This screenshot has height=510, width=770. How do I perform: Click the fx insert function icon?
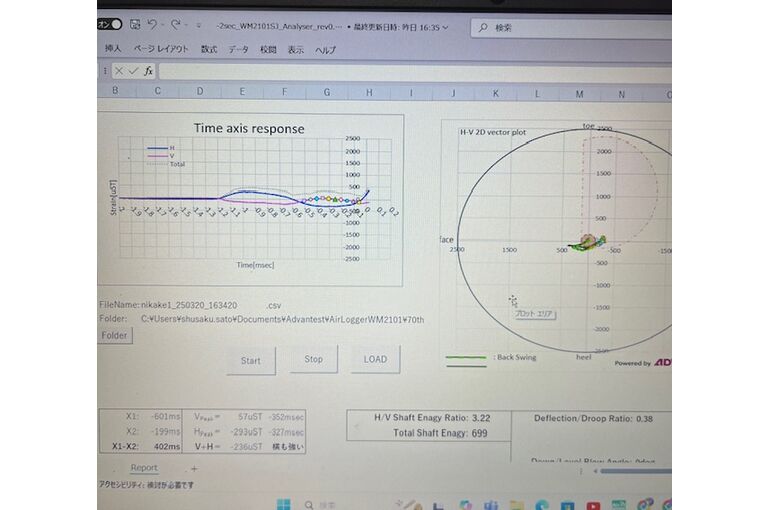(148, 71)
